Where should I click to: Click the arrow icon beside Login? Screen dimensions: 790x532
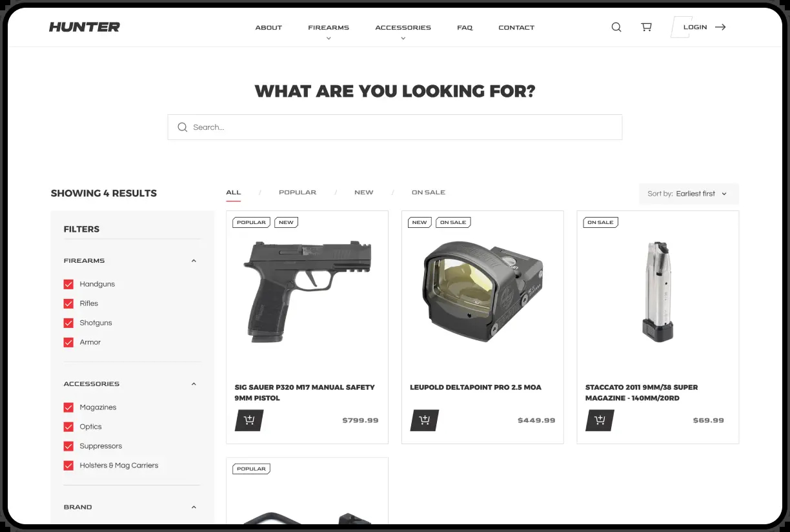[720, 27]
